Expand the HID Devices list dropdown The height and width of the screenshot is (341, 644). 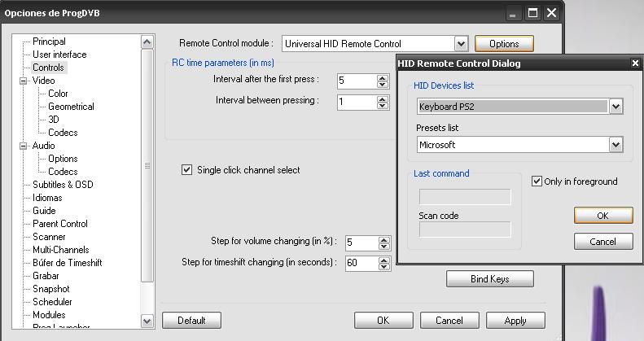tap(616, 107)
